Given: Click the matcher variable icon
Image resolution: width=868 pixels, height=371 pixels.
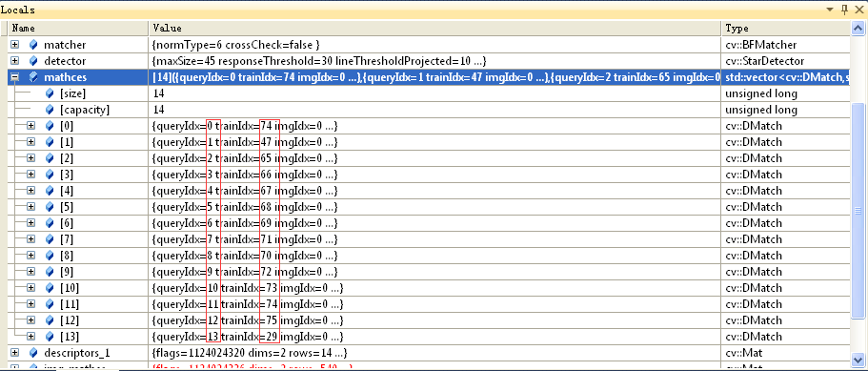Looking at the screenshot, I should [33, 44].
